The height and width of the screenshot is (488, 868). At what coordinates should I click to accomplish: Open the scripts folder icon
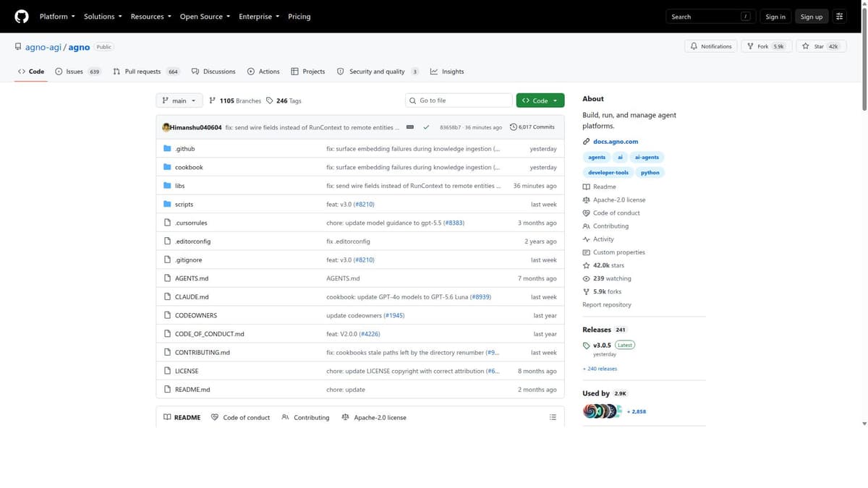click(x=167, y=205)
